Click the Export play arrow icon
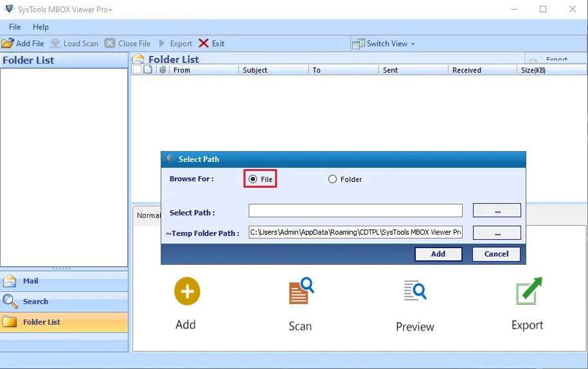 tap(162, 43)
